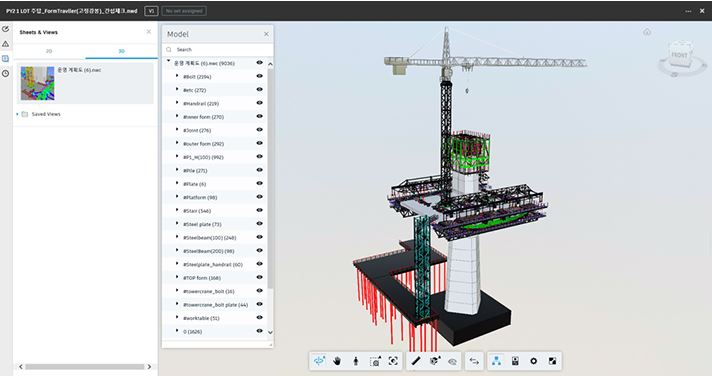712x376 pixels.
Task: Click the left panel horizontal scrollbar left arrow
Action: click(x=20, y=366)
